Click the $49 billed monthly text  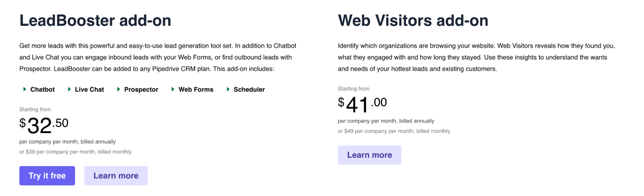point(394,131)
